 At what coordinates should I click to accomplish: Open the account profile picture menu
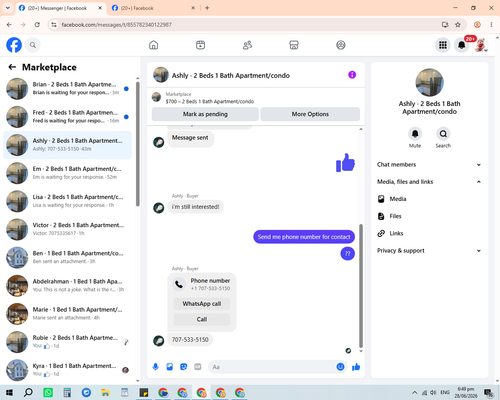point(480,45)
